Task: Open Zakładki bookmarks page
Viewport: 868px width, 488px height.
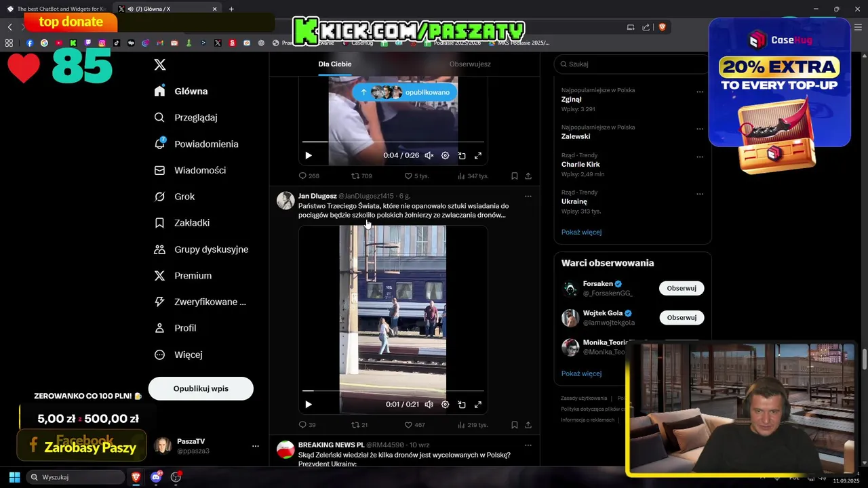Action: [x=182, y=222]
